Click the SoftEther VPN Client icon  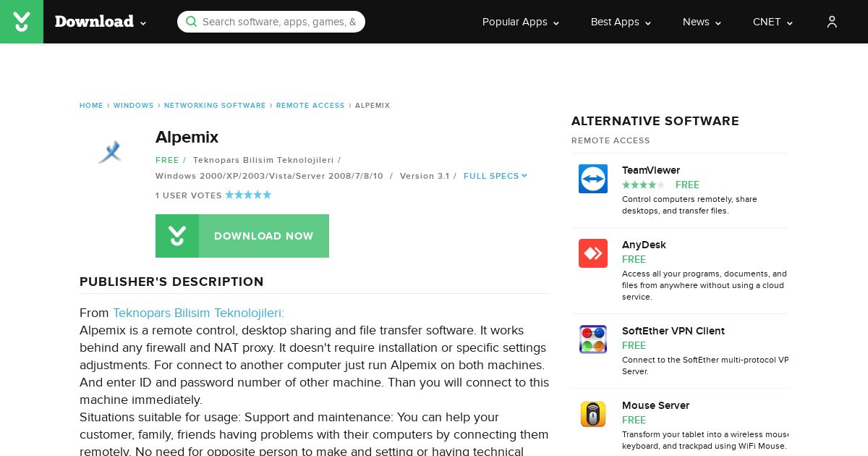pyautogui.click(x=593, y=339)
